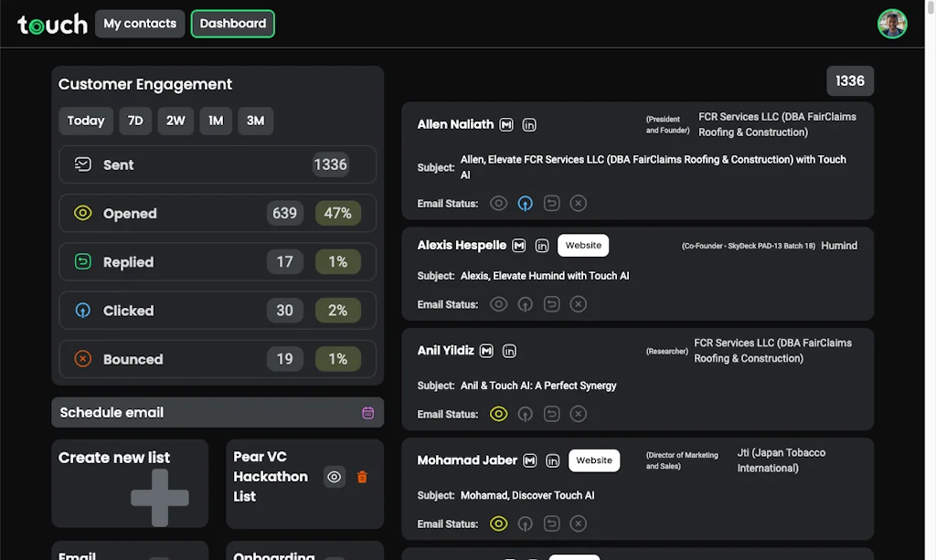Click the Sent envelope icon
Screen dimensions: 936x560
(83, 164)
